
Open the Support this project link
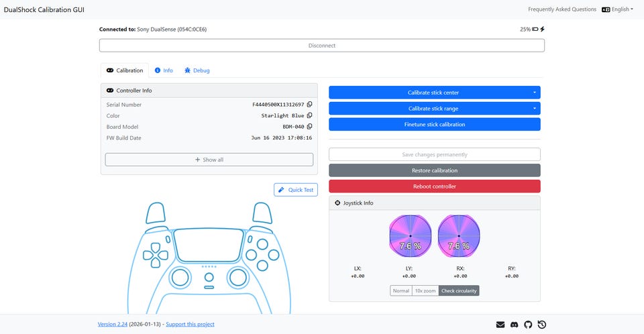(190, 324)
